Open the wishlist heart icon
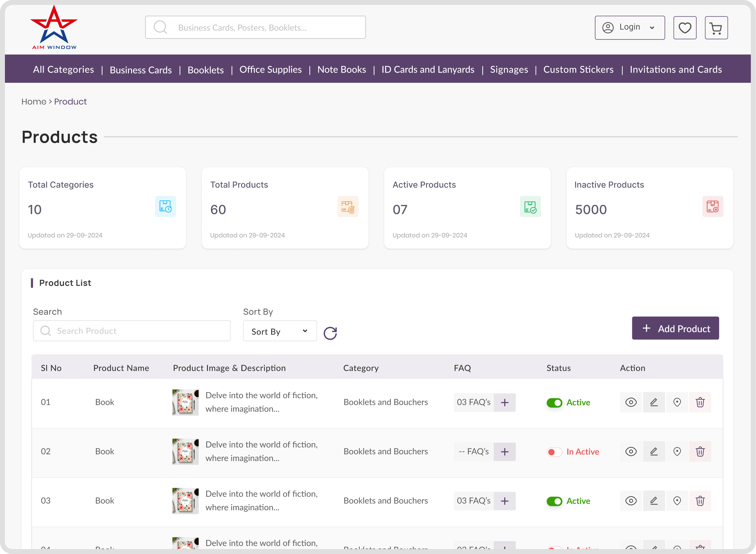 pos(685,28)
